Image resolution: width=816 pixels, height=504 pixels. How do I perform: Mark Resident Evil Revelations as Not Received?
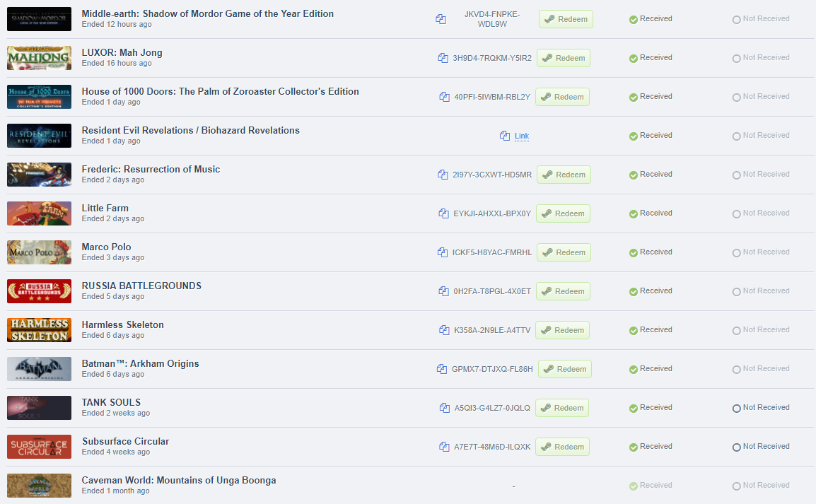(761, 135)
